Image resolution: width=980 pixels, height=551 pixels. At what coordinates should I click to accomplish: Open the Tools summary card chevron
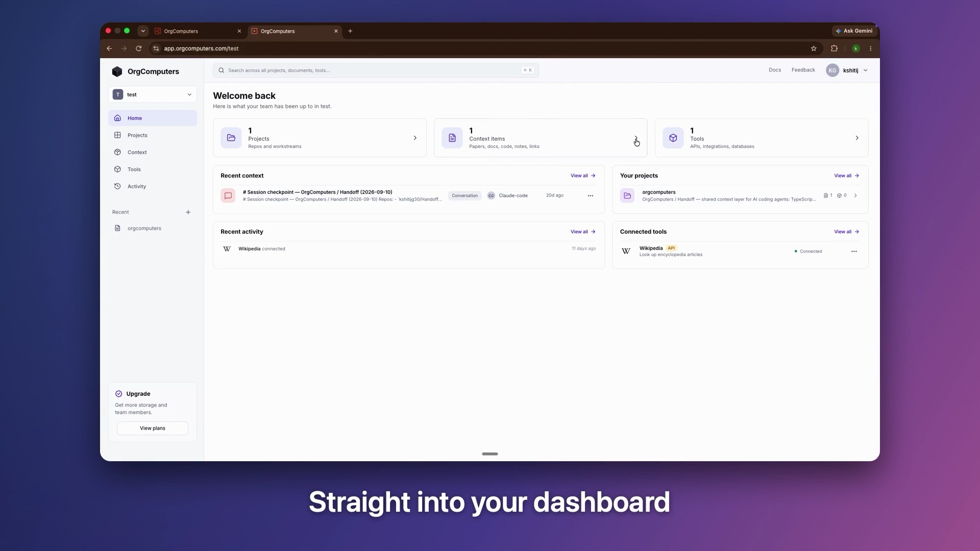pos(856,138)
